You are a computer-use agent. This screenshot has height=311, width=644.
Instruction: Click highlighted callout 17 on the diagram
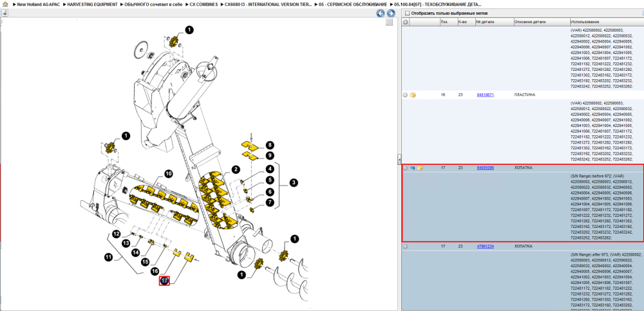[164, 281]
